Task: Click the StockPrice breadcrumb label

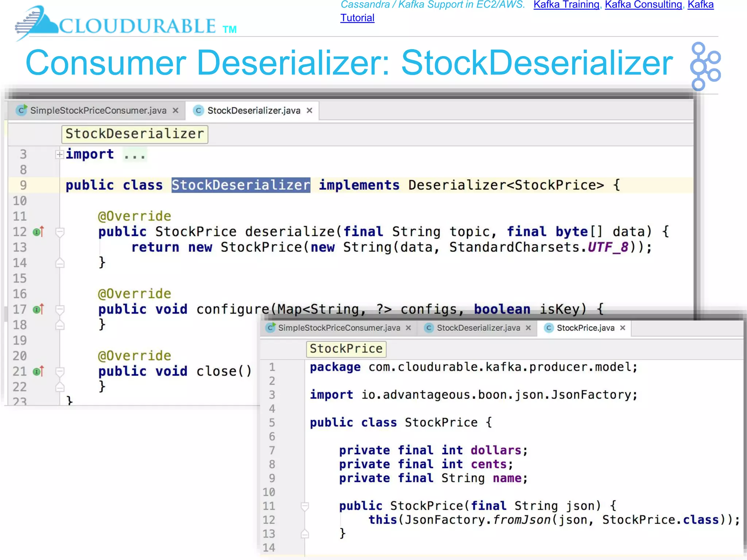Action: [346, 349]
